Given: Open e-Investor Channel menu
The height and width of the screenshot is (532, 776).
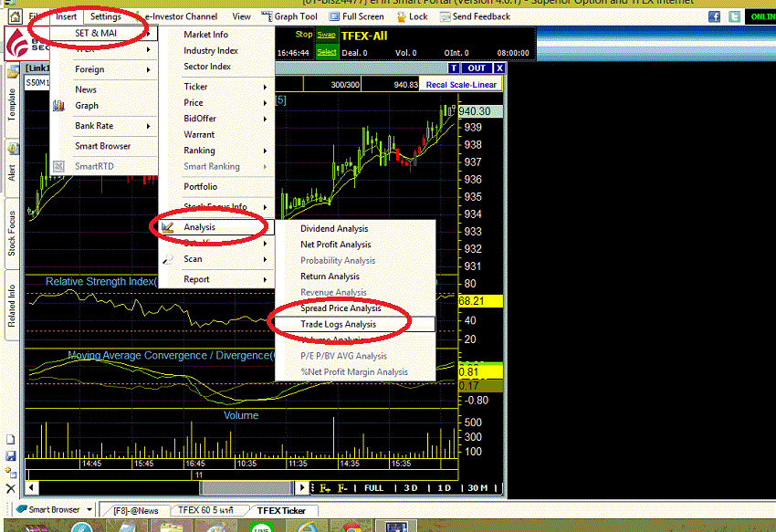Looking at the screenshot, I should (181, 16).
